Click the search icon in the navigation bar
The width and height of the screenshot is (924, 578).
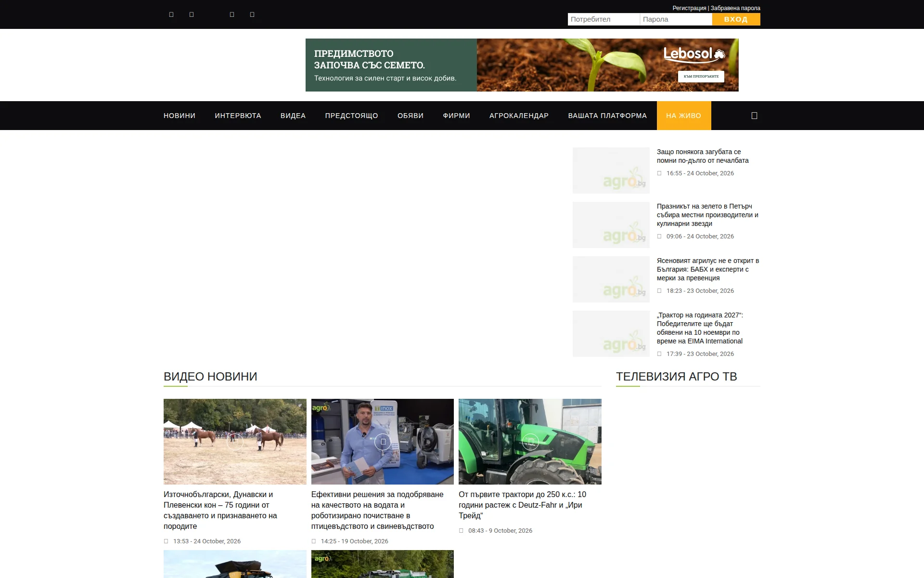coord(754,116)
